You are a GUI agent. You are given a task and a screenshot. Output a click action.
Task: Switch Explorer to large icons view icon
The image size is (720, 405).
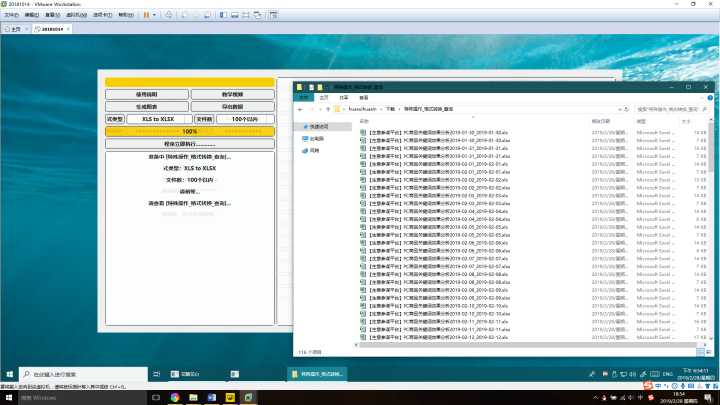[709, 352]
